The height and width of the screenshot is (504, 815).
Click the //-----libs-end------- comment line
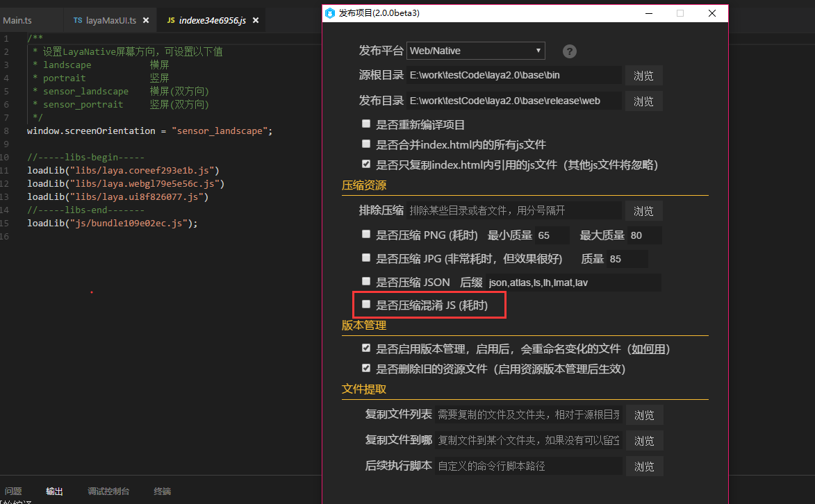pos(85,210)
